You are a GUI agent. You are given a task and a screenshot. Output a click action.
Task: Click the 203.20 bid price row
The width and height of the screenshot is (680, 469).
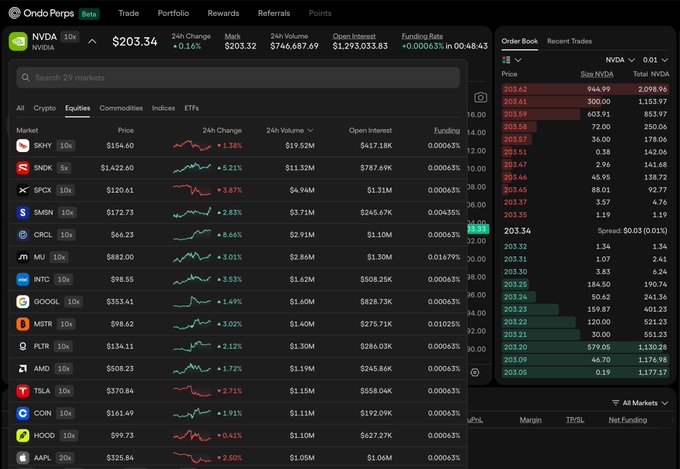585,347
